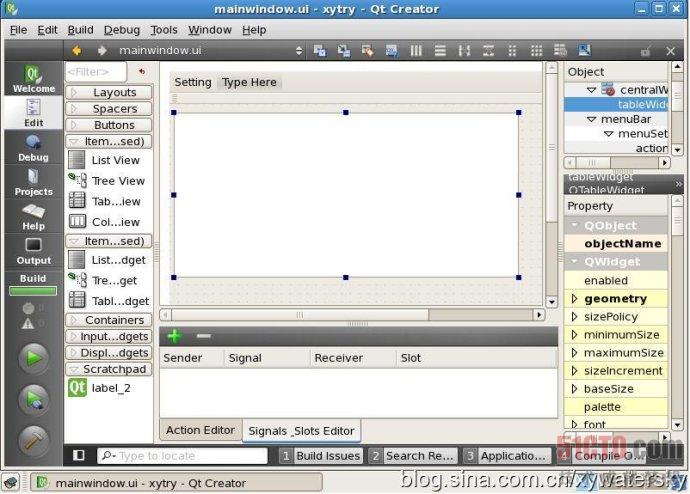Image resolution: width=690 pixels, height=494 pixels.
Task: Expand the Displ...dgets widget group
Action: [109, 352]
